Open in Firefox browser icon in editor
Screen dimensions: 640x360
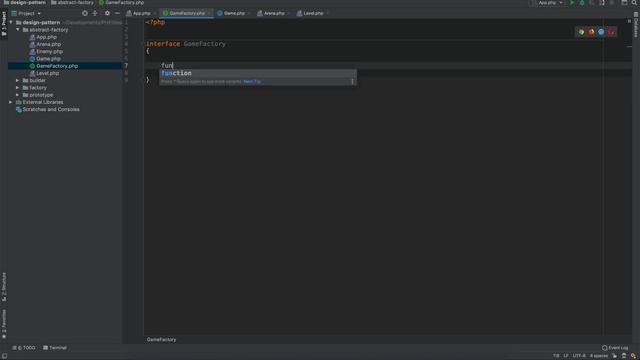click(591, 32)
